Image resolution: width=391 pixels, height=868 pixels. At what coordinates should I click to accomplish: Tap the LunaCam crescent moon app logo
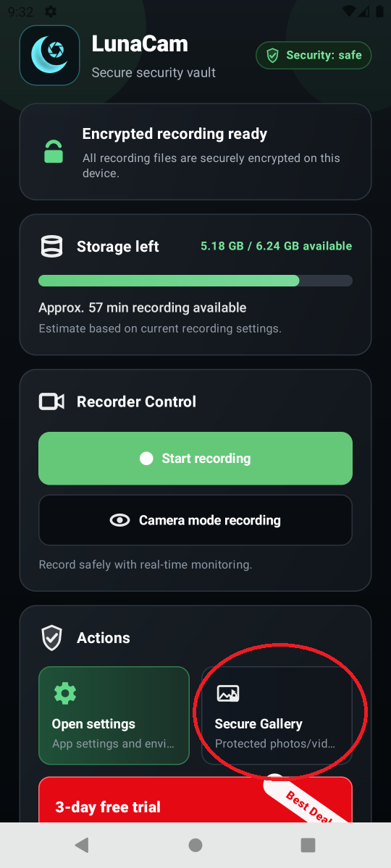point(49,55)
